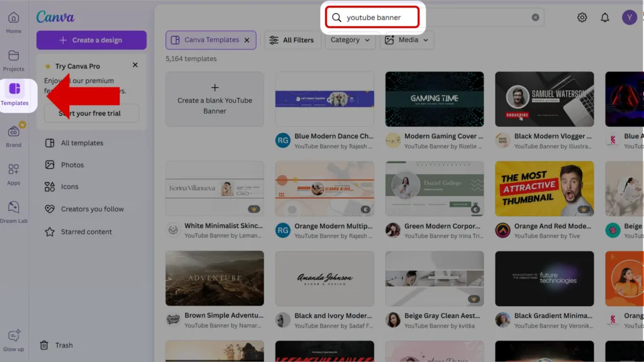This screenshot has height=362, width=644.
Task: Open All Filters panel
Action: click(x=292, y=40)
